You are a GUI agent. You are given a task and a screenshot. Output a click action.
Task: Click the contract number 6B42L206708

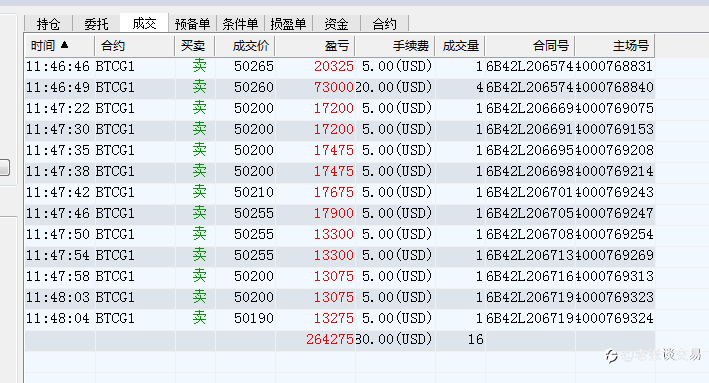[x=530, y=234]
